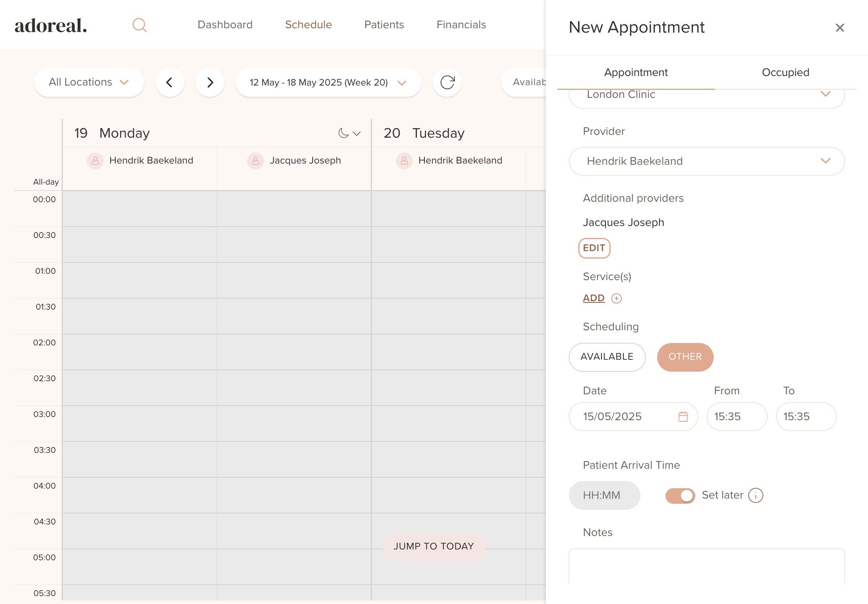Click the moon icon on Monday header

343,133
